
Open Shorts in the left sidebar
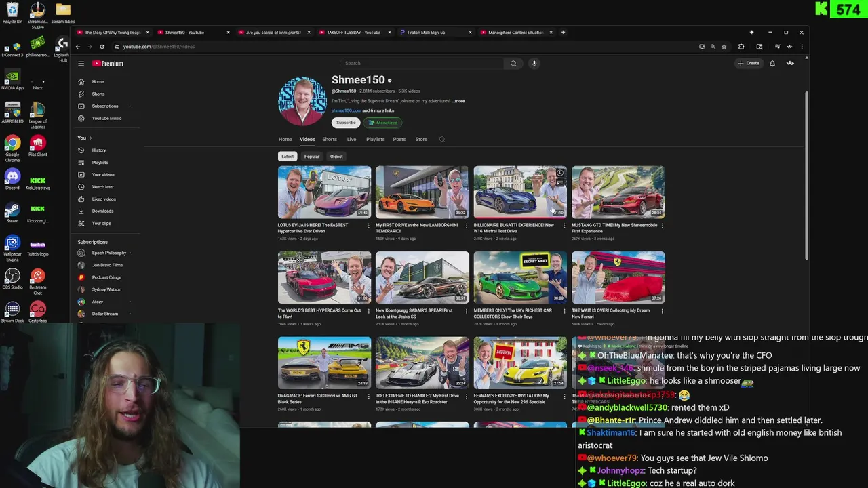click(x=98, y=94)
